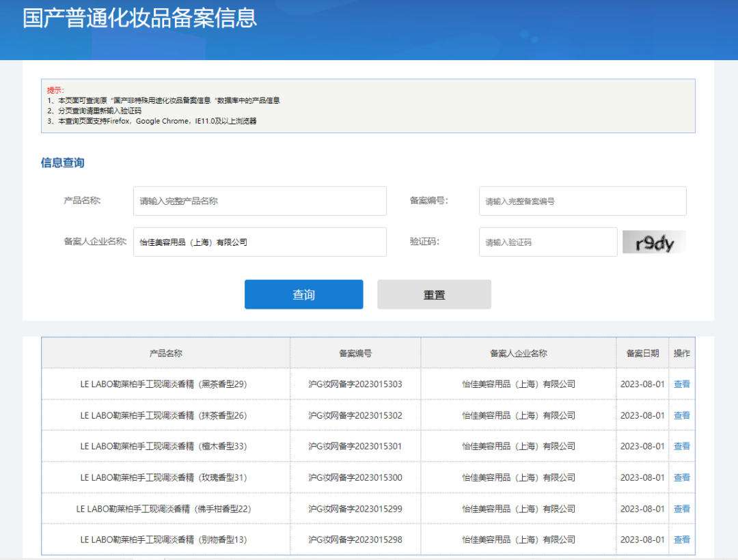738x560 pixels.
Task: Open 查看 for 佛手柑香型22 row
Action: tap(681, 509)
